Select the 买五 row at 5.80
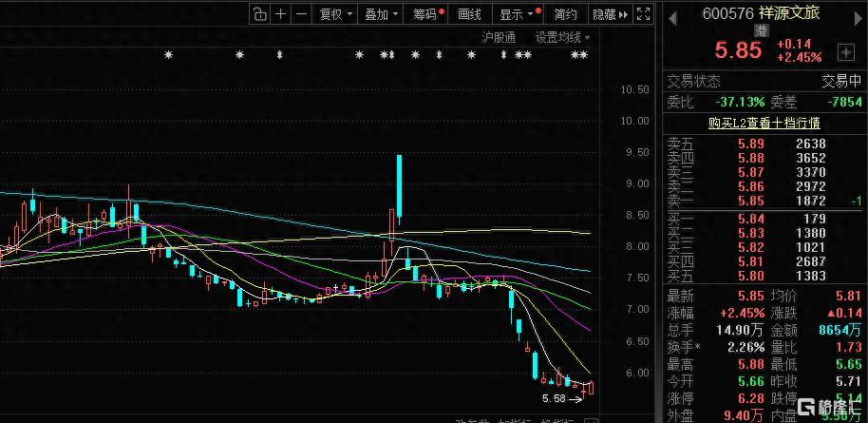This screenshot has width=868, height=423. point(764,276)
